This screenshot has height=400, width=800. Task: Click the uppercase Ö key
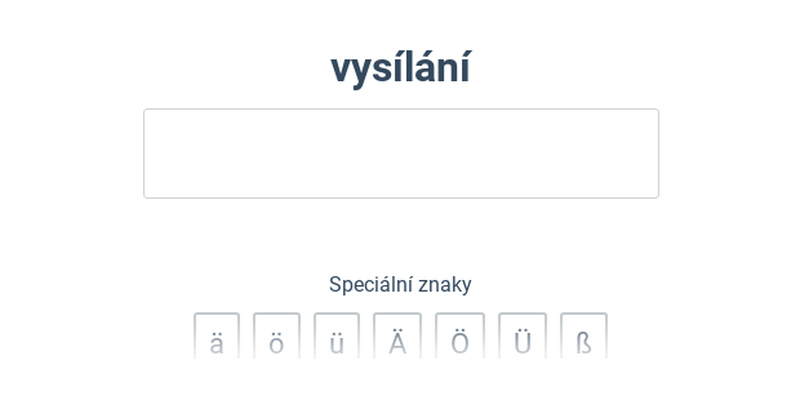coord(460,338)
